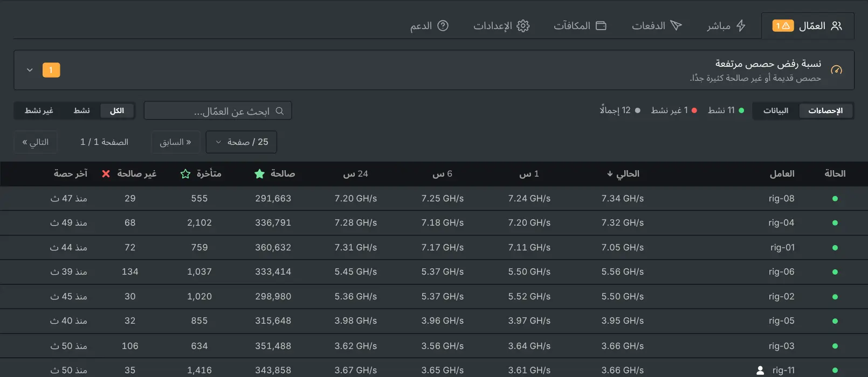Viewport: 868px width, 377px height.
Task: Focus the worker search field
Action: point(218,111)
